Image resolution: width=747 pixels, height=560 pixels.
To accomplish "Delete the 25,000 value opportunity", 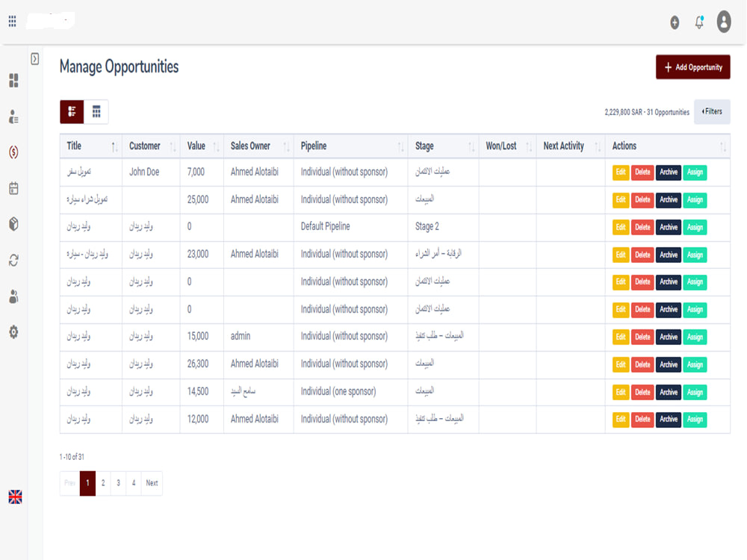I will tap(642, 200).
